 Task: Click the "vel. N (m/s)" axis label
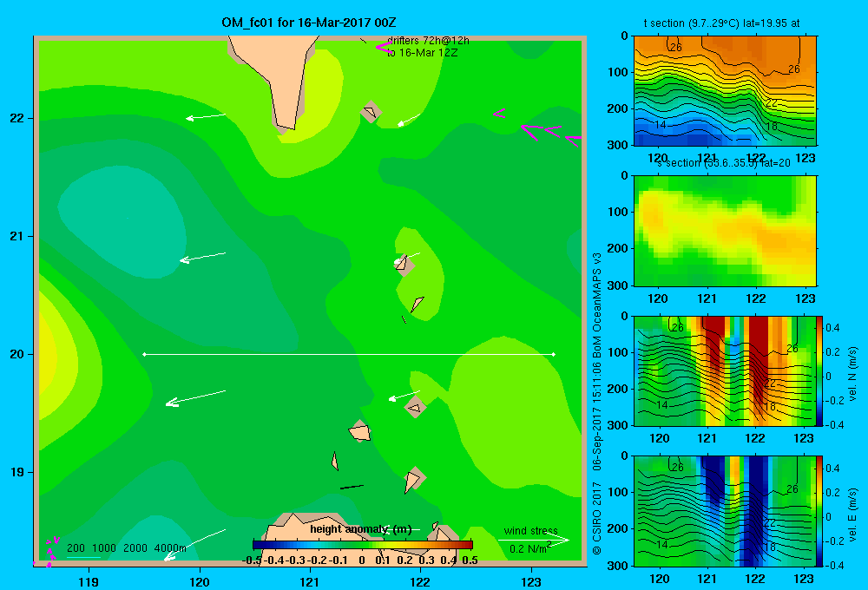pos(852,374)
